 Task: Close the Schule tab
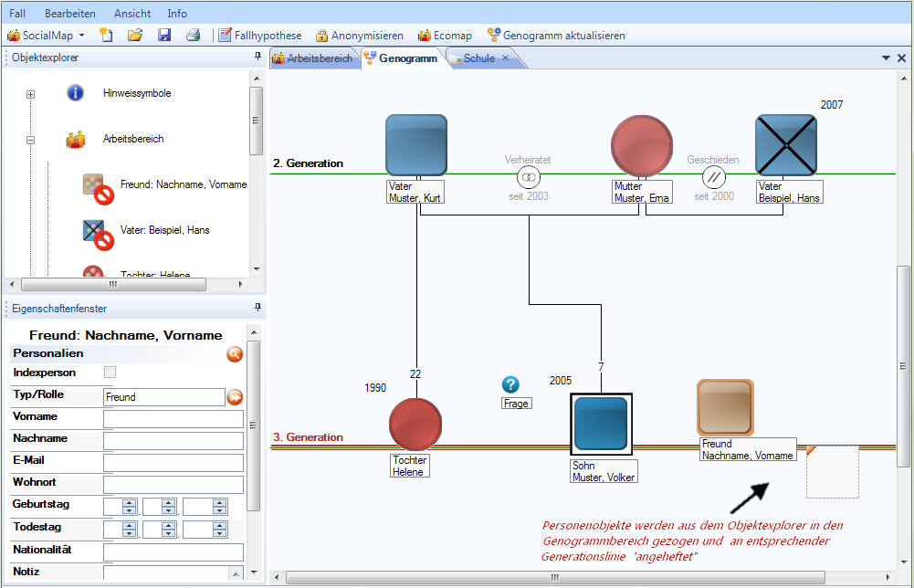click(505, 58)
